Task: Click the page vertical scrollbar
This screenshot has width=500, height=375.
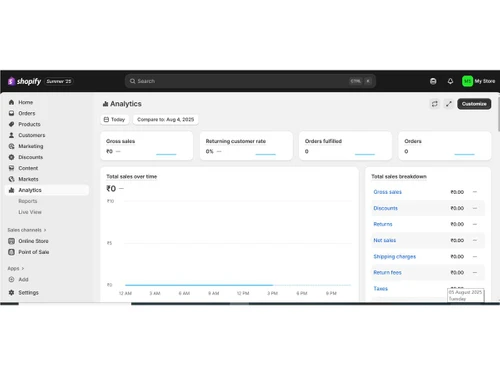Action: click(x=499, y=114)
